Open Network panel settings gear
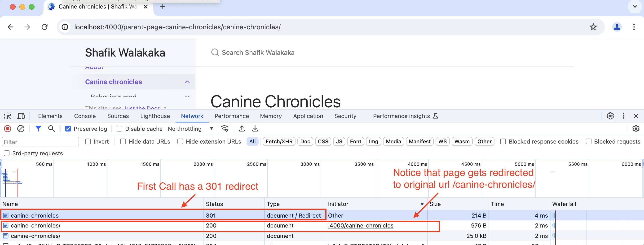The height and width of the screenshot is (245, 644). point(636,129)
